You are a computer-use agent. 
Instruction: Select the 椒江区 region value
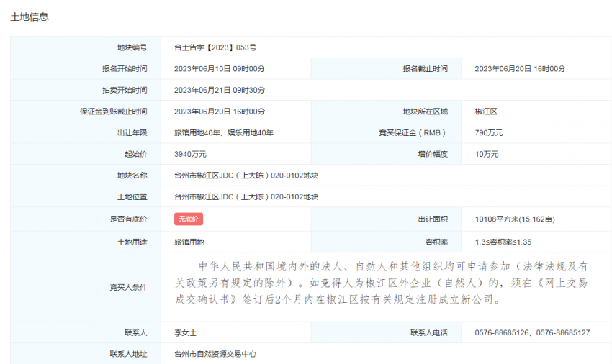pos(486,112)
